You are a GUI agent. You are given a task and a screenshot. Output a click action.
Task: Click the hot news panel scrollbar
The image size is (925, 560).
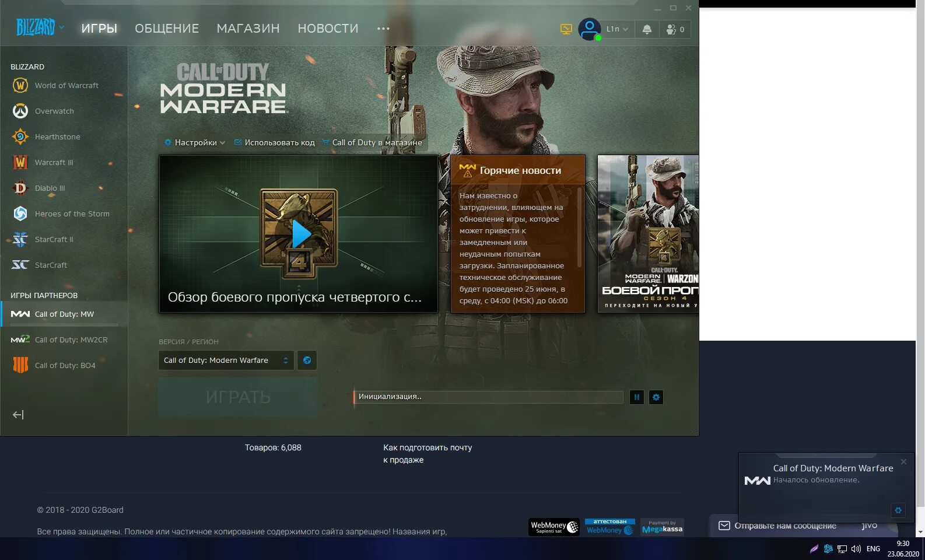pyautogui.click(x=579, y=226)
